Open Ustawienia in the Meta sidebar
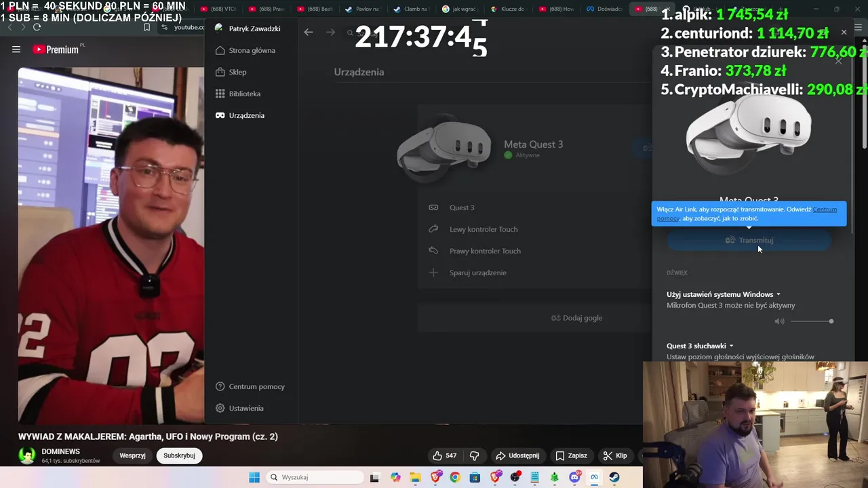Viewport: 868px width, 488px height. [239, 408]
